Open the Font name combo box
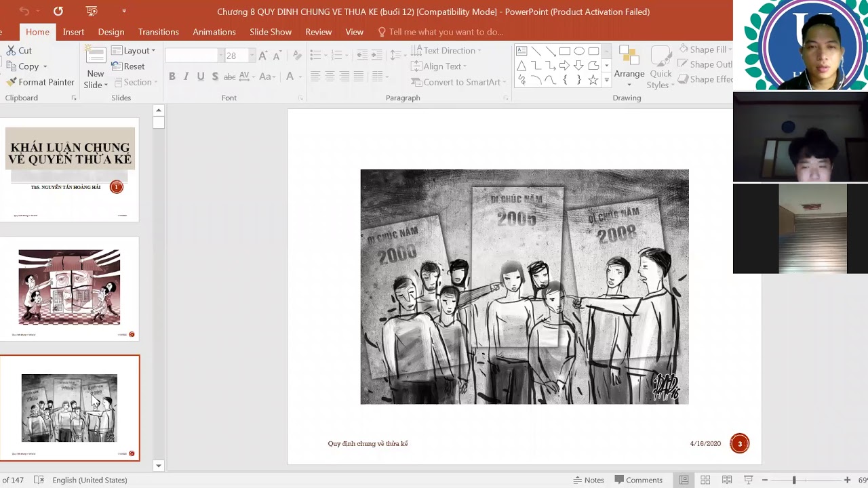 click(x=194, y=56)
